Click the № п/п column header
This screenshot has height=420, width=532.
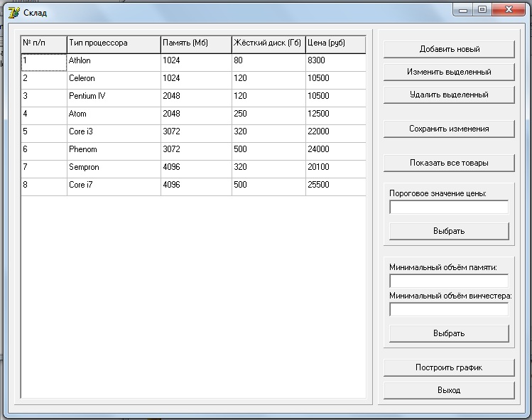[x=44, y=44]
